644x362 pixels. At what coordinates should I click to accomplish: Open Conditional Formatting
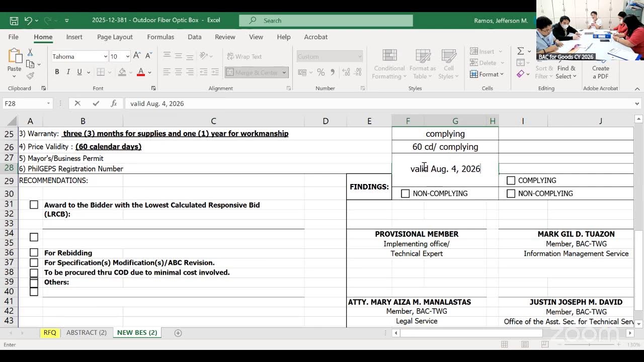tap(389, 64)
